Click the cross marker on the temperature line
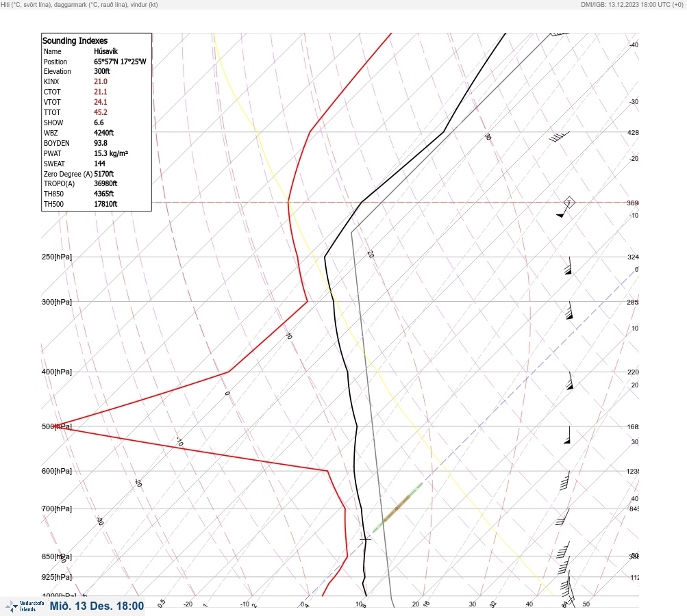This screenshot has height=616, width=687. pyautogui.click(x=365, y=539)
